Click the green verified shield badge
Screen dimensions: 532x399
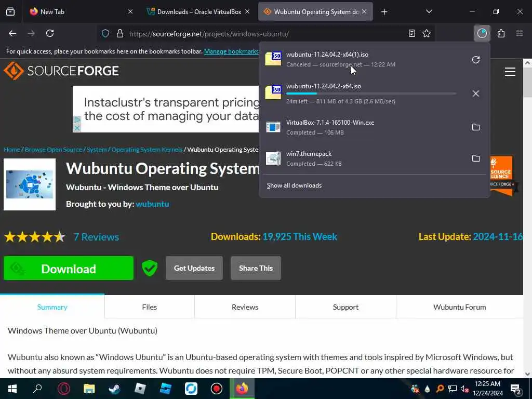point(149,268)
